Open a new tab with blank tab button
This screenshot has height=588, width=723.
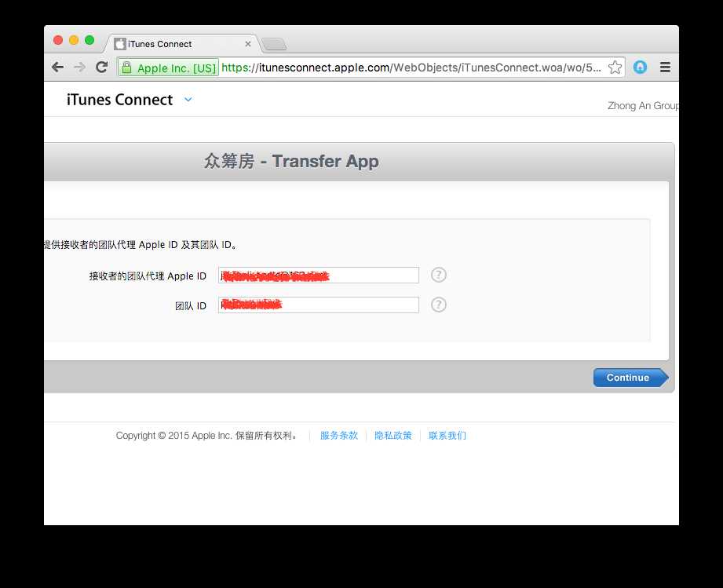click(274, 44)
